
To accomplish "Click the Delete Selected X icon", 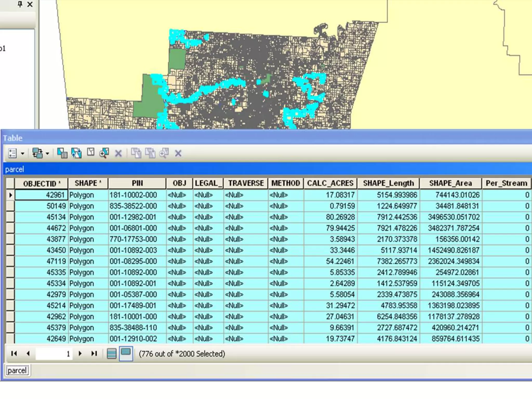I will pos(118,154).
